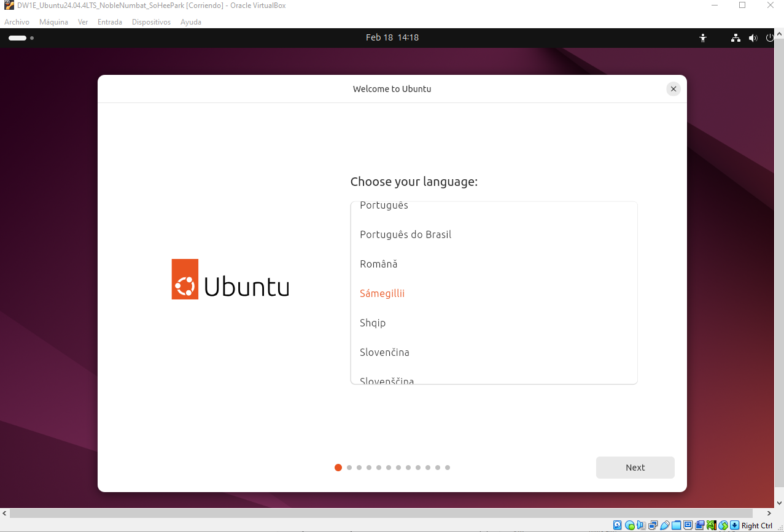Viewport: 784px width, 532px height.
Task: Open the display settings status icon
Action: coord(688,525)
